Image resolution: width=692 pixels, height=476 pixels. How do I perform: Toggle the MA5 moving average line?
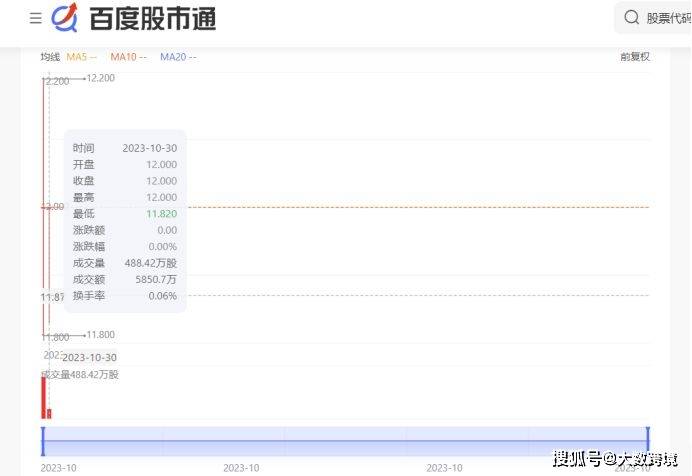pyautogui.click(x=81, y=57)
